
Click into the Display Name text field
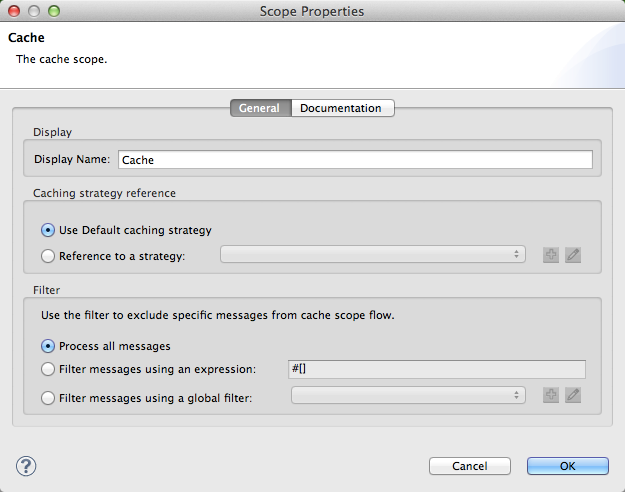pyautogui.click(x=355, y=159)
